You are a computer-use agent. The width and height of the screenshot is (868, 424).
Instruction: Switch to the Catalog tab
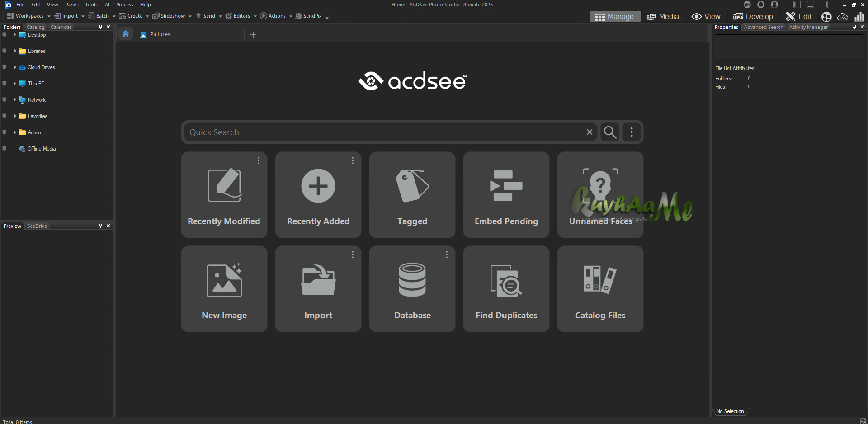36,27
